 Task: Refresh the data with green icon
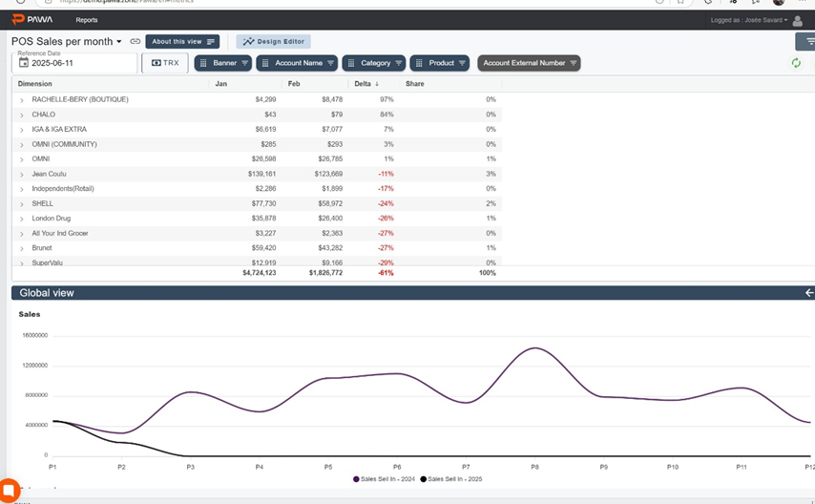pos(796,63)
